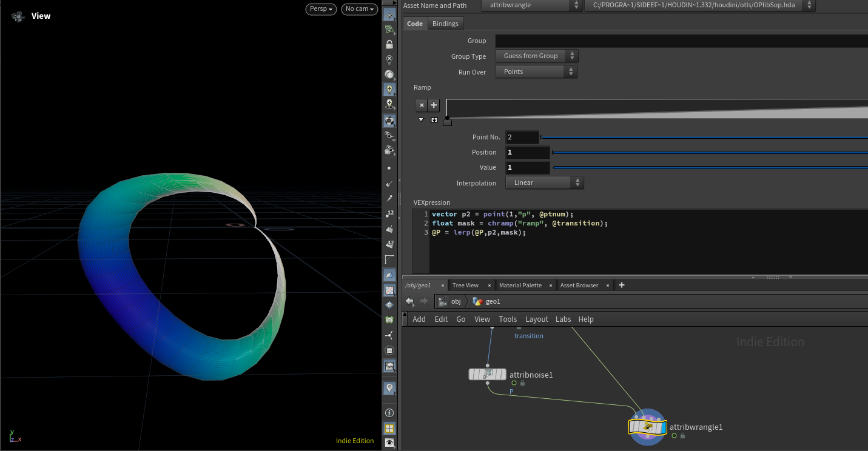The width and height of the screenshot is (868, 451).
Task: Click the attribnoise1 node icon
Action: 488,375
